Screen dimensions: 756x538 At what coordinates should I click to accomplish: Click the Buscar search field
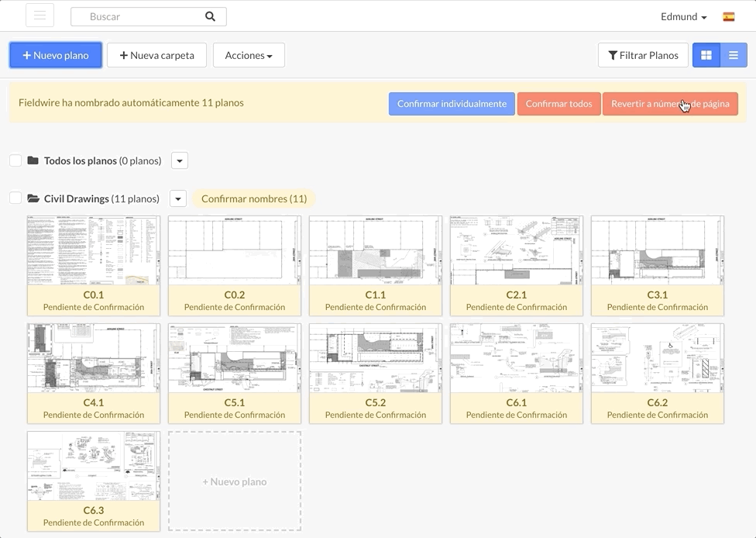[x=132, y=16]
